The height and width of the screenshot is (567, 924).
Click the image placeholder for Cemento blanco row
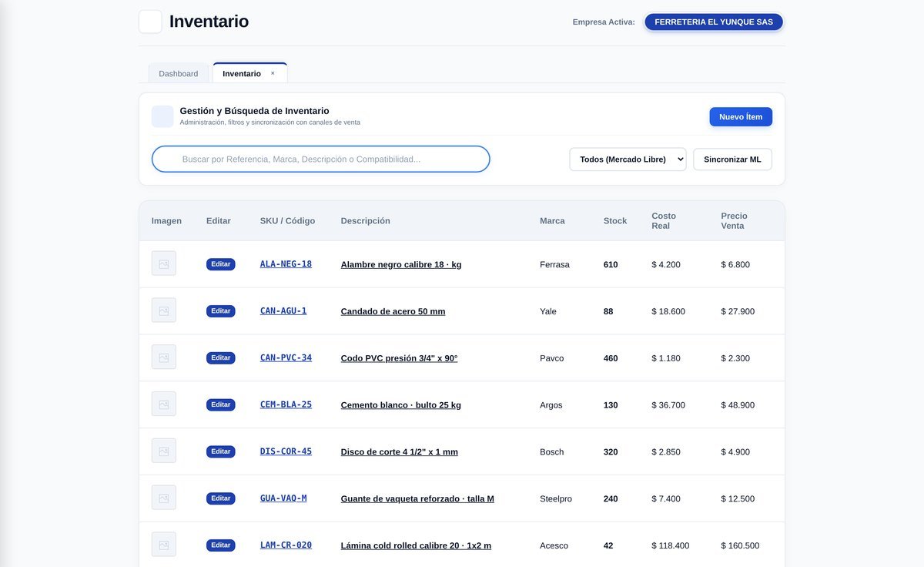[164, 404]
